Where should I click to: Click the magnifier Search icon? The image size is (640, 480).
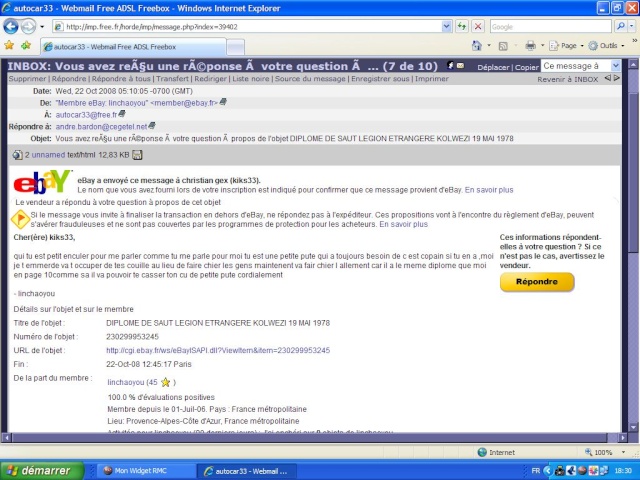click(620, 27)
